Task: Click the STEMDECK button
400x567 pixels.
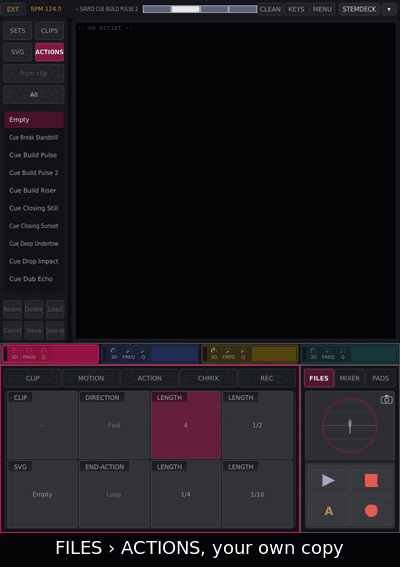Action: pos(359,9)
